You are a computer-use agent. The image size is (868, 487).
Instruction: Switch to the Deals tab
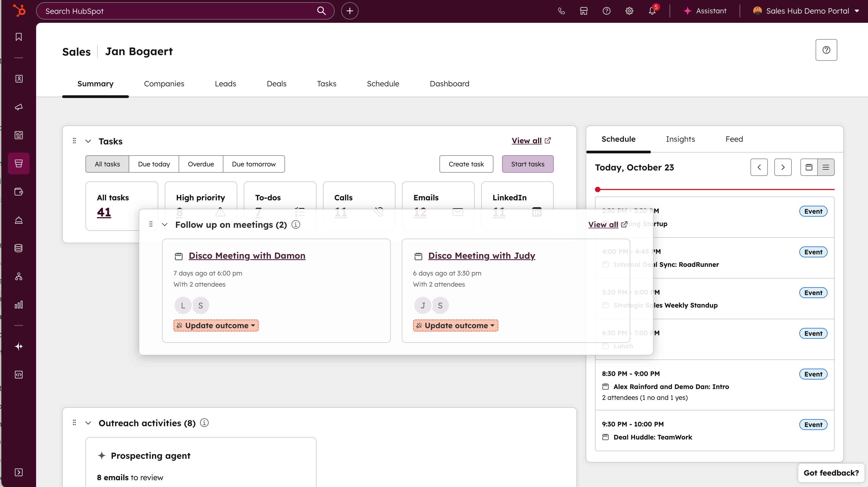[x=276, y=84]
